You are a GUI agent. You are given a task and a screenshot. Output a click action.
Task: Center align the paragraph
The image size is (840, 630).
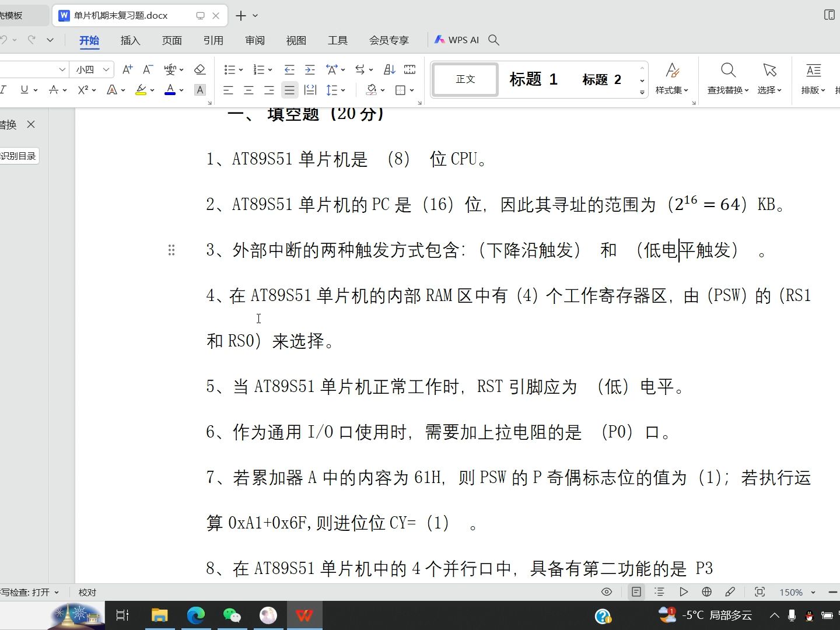coord(249,90)
